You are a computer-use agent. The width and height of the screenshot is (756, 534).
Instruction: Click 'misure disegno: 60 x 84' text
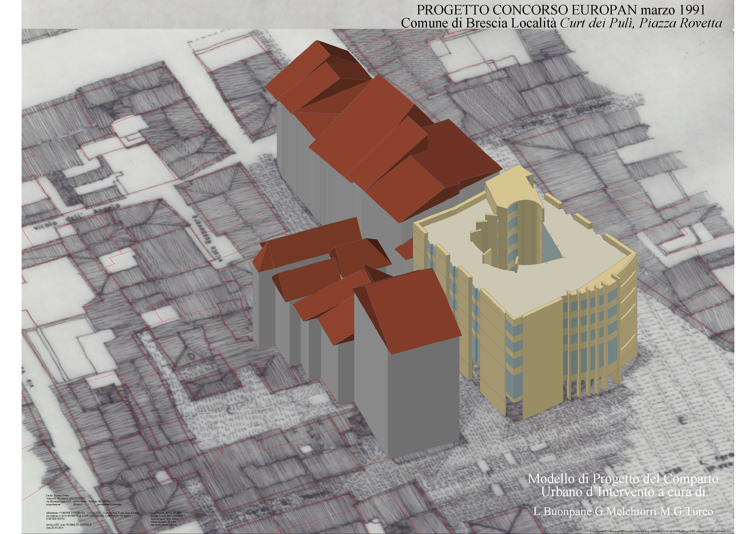point(163,522)
